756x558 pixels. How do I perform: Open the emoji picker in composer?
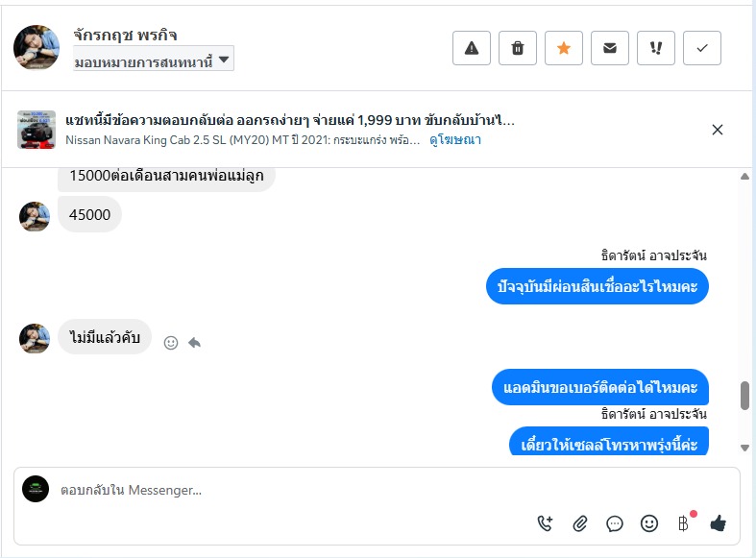tap(649, 523)
